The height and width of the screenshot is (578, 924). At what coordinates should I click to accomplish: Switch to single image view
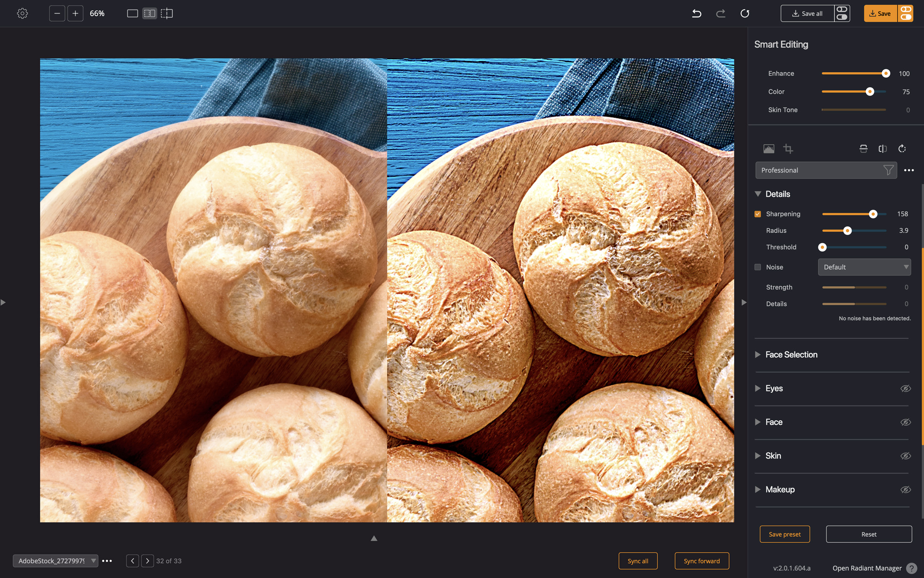[x=132, y=13]
